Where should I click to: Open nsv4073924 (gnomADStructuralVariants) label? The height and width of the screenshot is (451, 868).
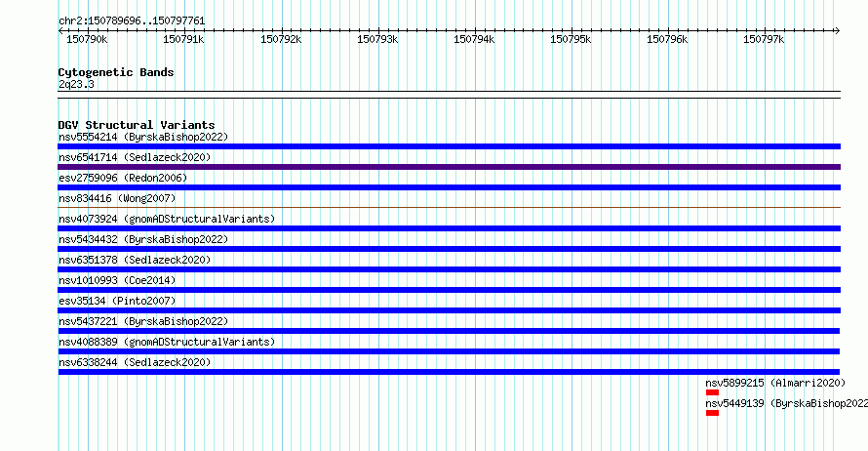point(167,219)
